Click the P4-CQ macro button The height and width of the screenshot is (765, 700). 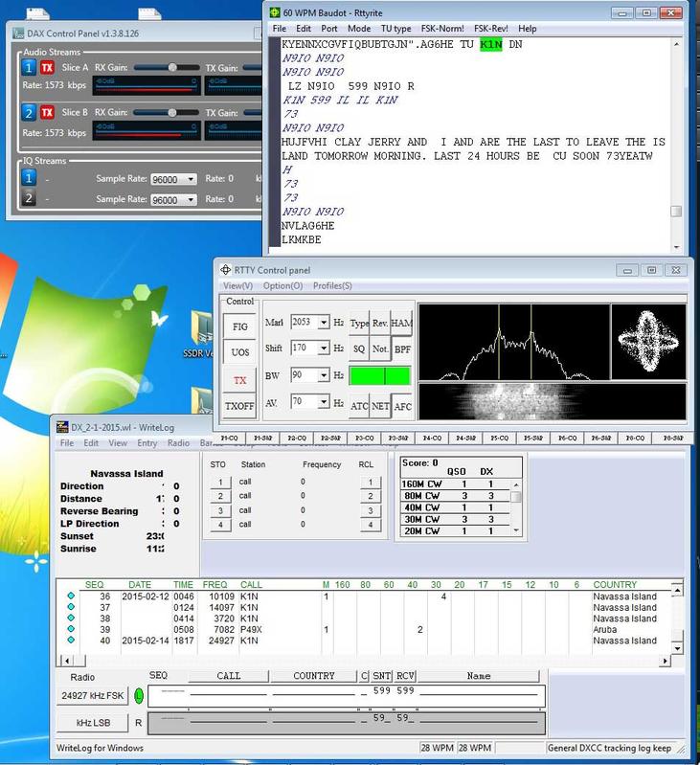tap(432, 439)
